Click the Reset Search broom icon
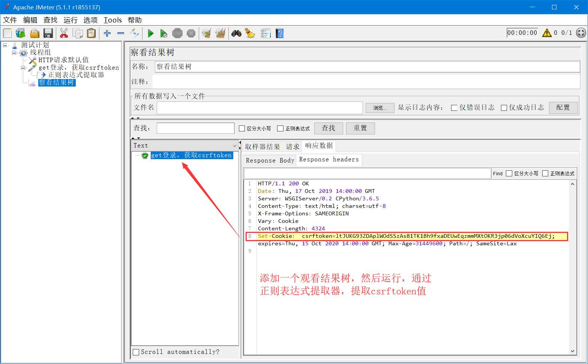 click(x=250, y=33)
